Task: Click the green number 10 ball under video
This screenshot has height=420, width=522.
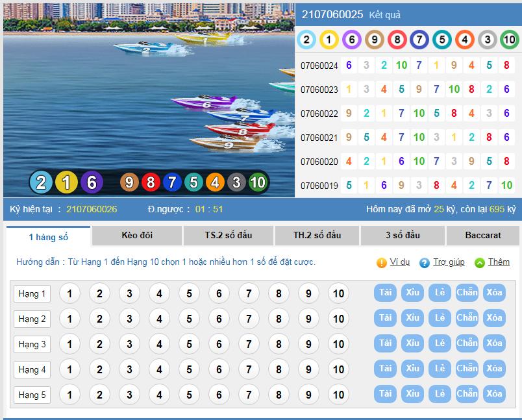Action: tap(258, 182)
